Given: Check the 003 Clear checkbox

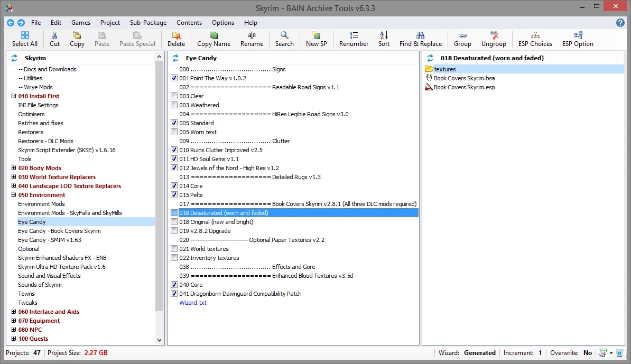Looking at the screenshot, I should coord(174,96).
